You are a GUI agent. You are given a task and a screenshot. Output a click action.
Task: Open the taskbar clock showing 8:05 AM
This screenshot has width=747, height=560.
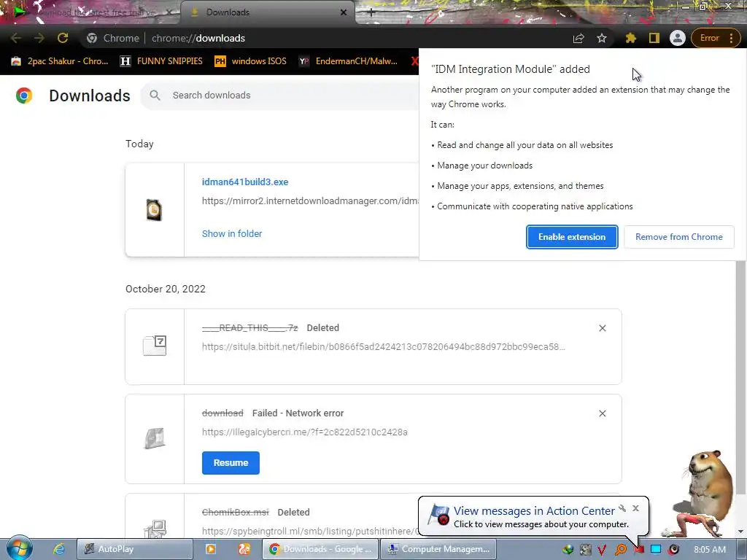click(x=710, y=550)
